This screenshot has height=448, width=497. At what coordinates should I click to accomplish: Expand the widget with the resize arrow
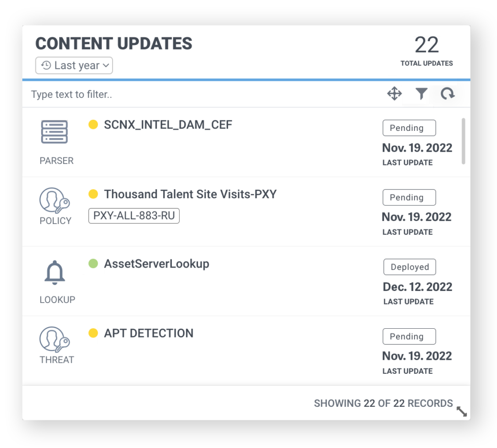(462, 412)
